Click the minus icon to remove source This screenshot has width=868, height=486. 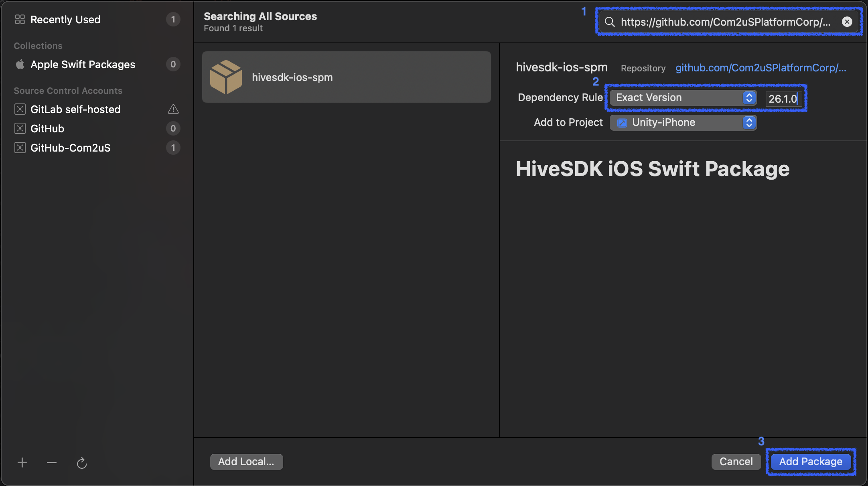pos(52,463)
